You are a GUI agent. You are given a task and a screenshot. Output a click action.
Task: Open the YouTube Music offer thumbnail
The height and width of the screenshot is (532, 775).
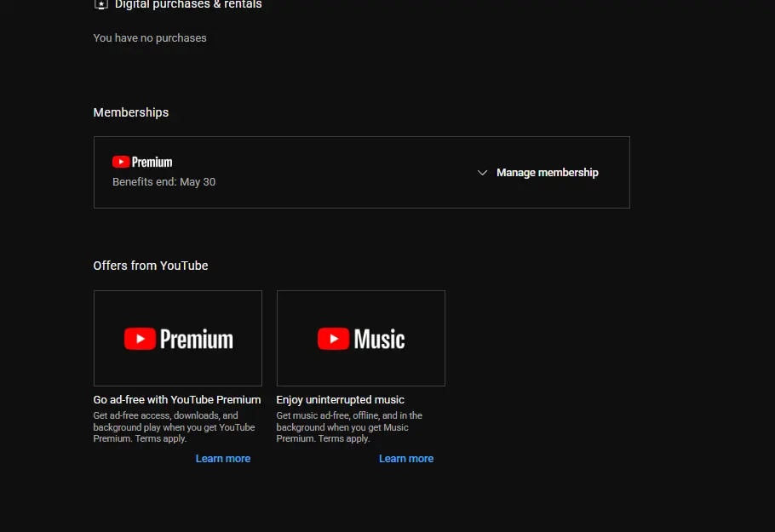click(361, 339)
